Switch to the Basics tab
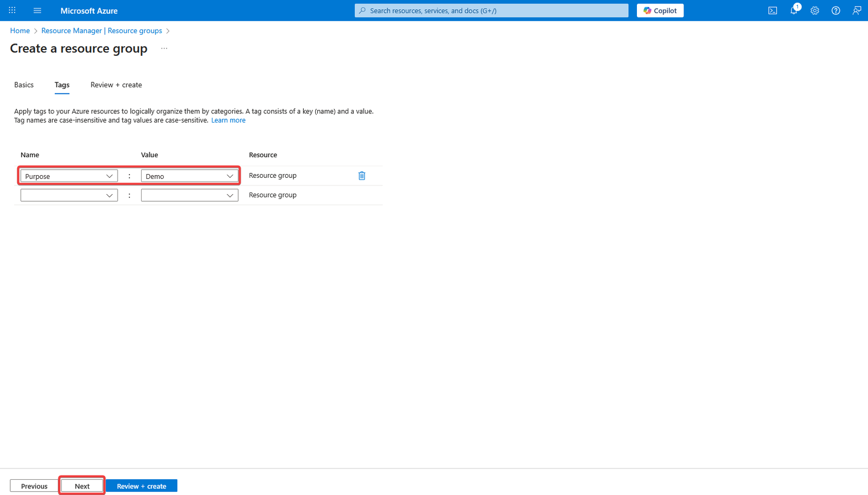Viewport: 868px width, 495px height. (x=24, y=85)
